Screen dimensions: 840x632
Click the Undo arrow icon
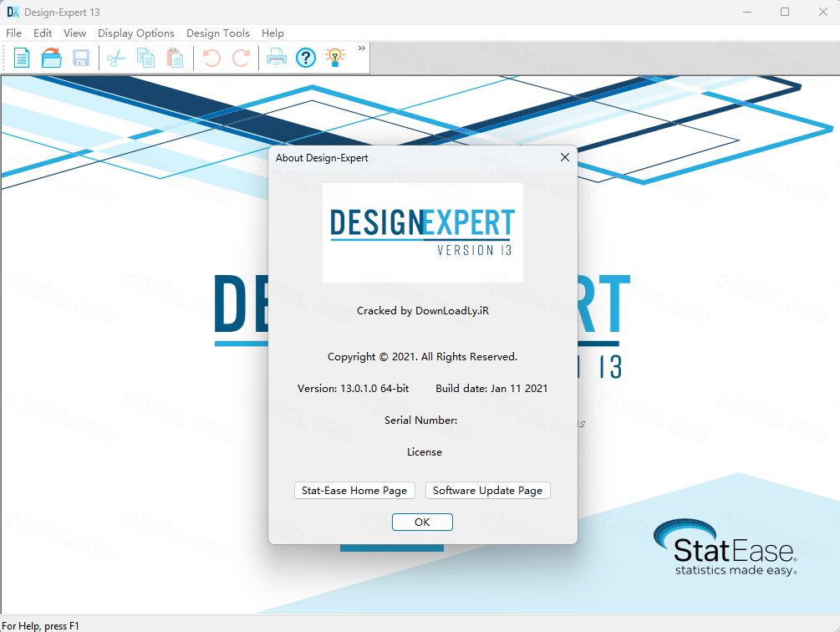211,58
